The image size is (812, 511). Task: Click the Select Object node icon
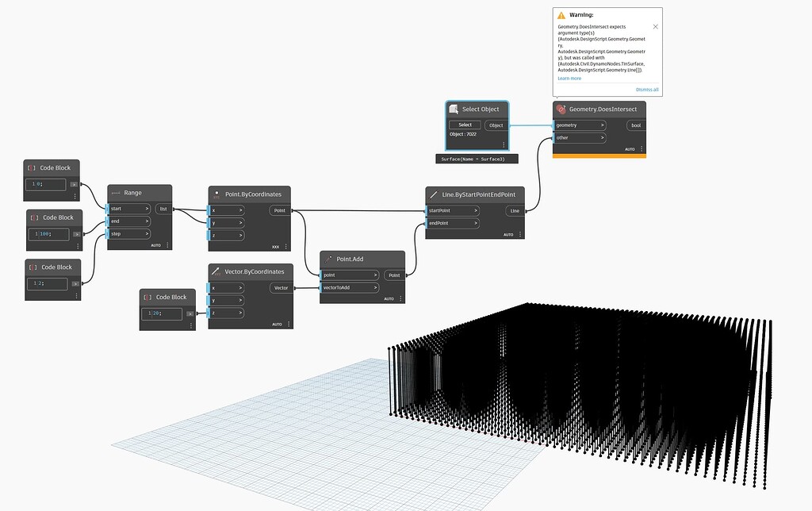(453, 109)
